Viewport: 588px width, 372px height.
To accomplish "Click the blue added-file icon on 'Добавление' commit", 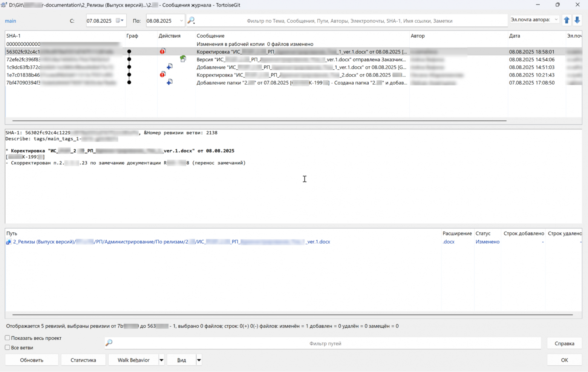I will tap(170, 66).
